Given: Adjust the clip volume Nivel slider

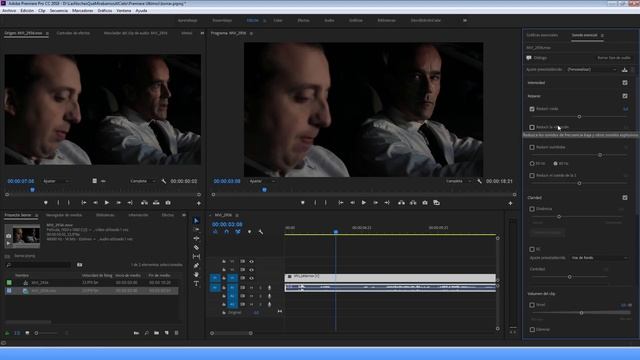Looking at the screenshot, I should (581, 313).
